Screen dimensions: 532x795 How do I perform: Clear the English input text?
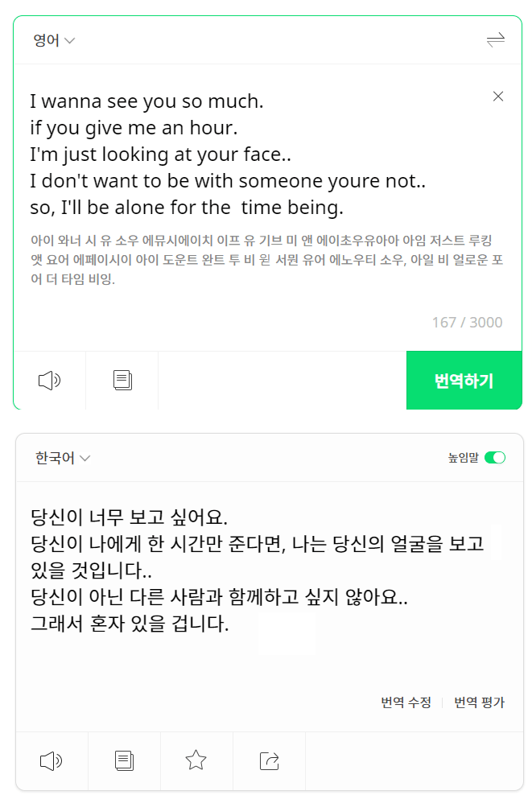(498, 97)
